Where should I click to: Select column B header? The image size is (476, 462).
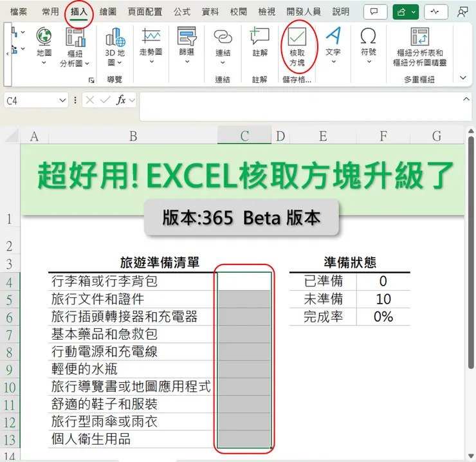coord(133,136)
